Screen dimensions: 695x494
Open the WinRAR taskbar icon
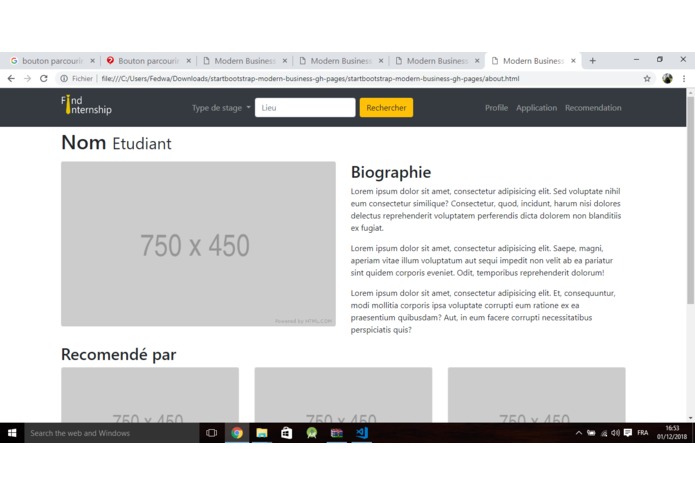pyautogui.click(x=337, y=433)
